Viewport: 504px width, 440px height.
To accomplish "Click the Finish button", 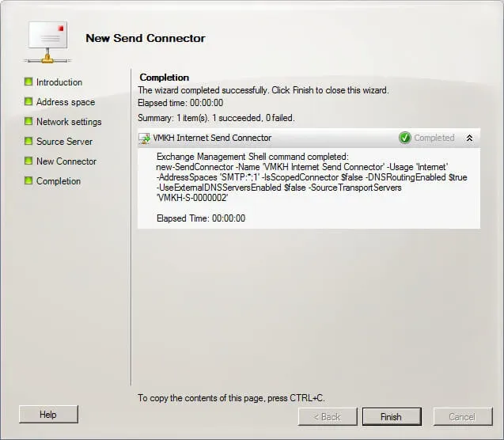I will 392,416.
